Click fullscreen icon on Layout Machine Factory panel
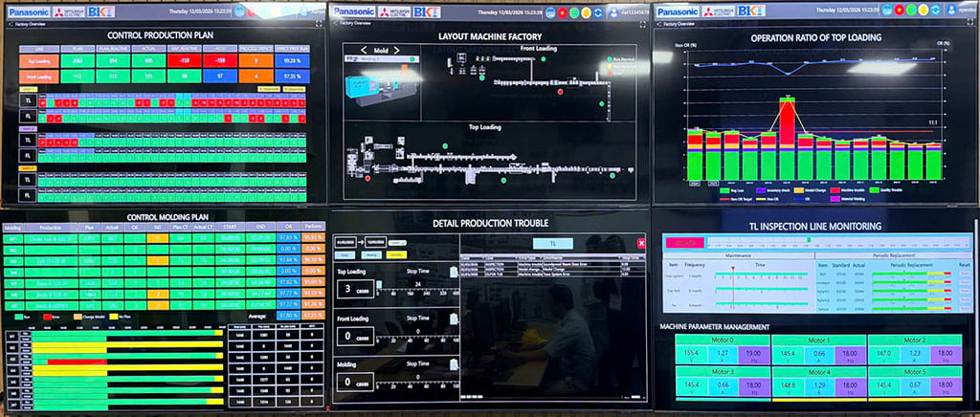Viewport: 980px width, 417px height. pyautogui.click(x=643, y=22)
